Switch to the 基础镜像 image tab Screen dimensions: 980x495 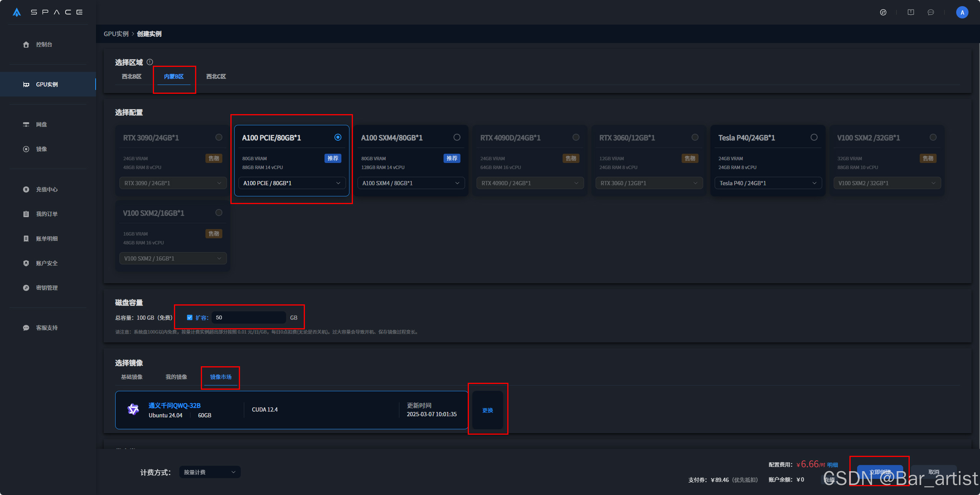(x=132, y=377)
